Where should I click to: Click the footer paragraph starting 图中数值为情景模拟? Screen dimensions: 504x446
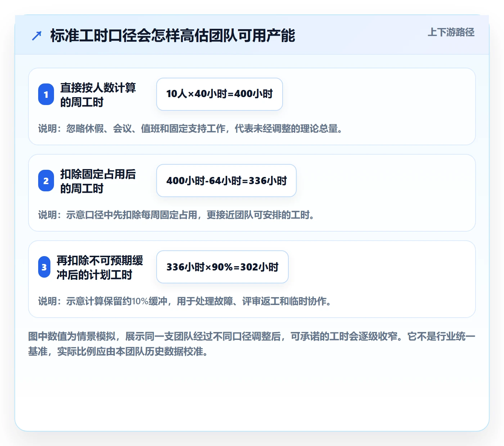coord(252,344)
